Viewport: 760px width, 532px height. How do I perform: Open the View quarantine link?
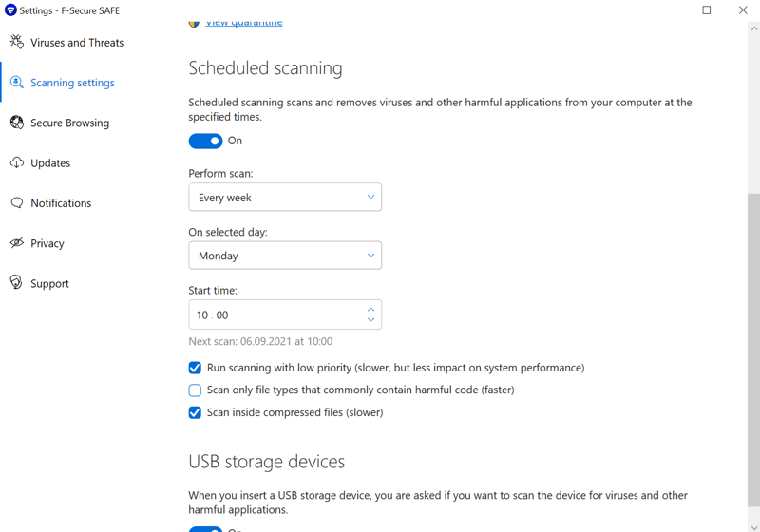coord(244,22)
